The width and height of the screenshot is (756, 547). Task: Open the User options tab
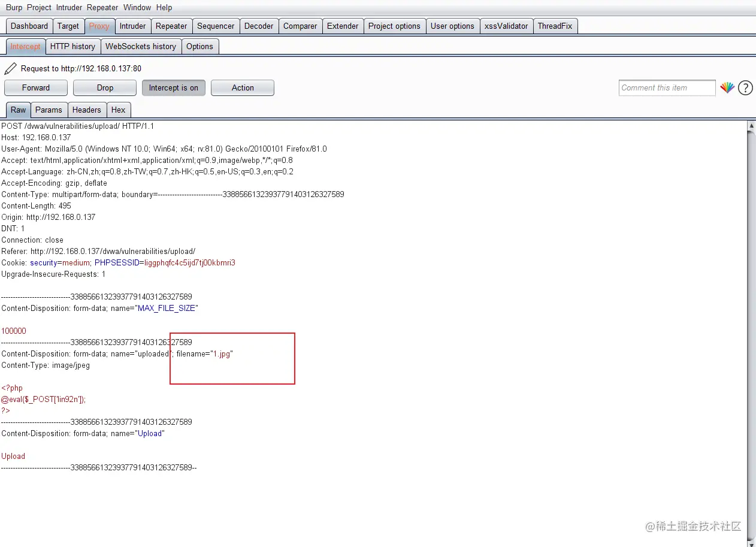[452, 26]
